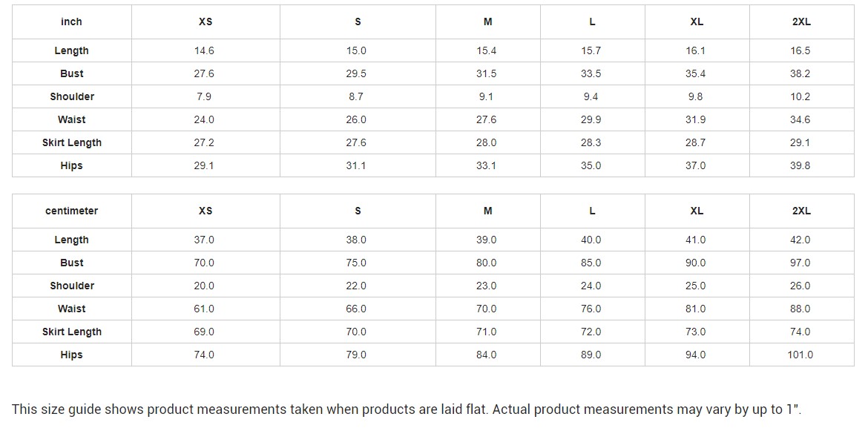Click the 38.2 Bust value for 2XL

point(800,73)
